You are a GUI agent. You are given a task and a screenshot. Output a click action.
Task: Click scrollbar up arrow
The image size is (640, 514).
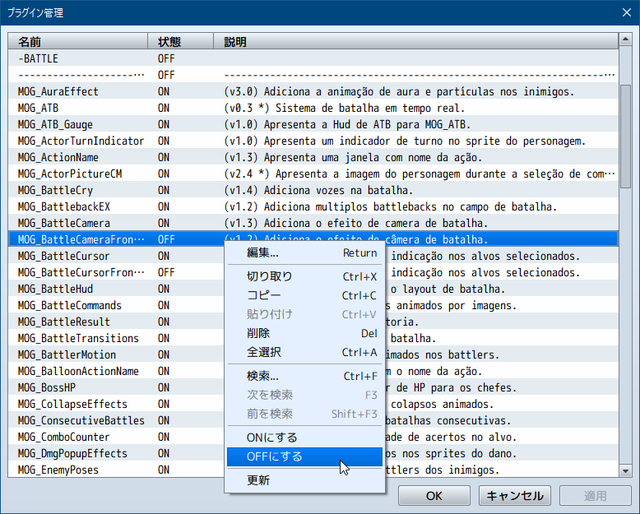click(625, 39)
